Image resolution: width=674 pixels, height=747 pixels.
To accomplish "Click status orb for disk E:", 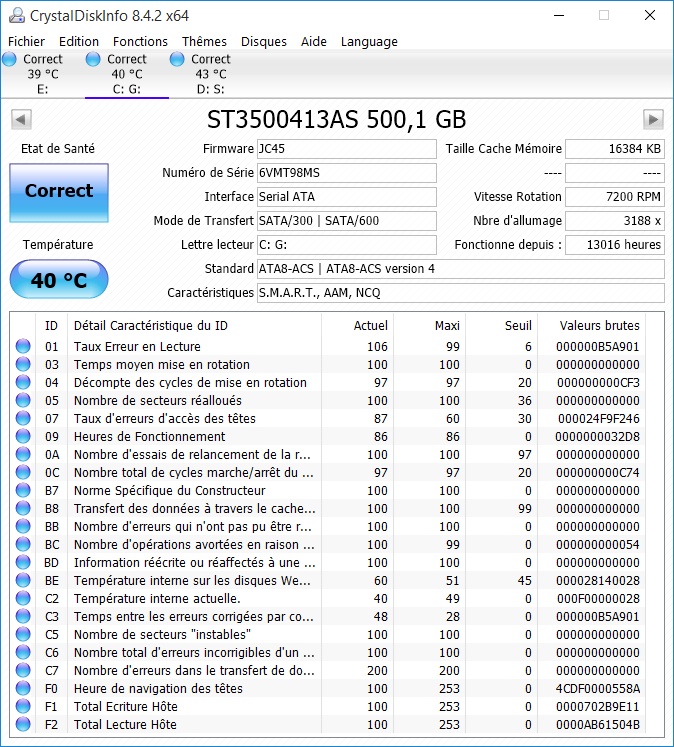I will click(x=10, y=59).
